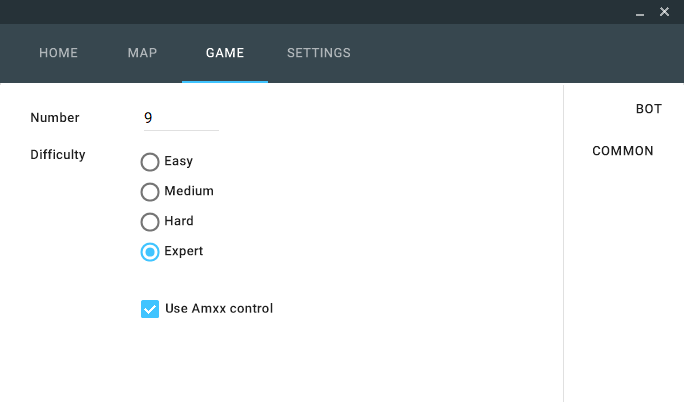Select the GAME tab
The width and height of the screenshot is (684, 412).
click(225, 53)
